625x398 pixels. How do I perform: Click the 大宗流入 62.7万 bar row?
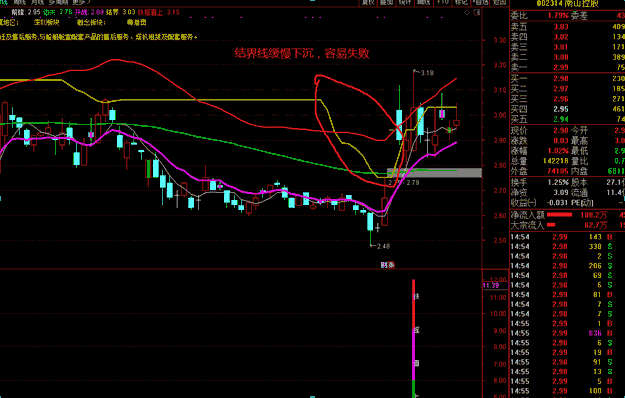point(568,225)
